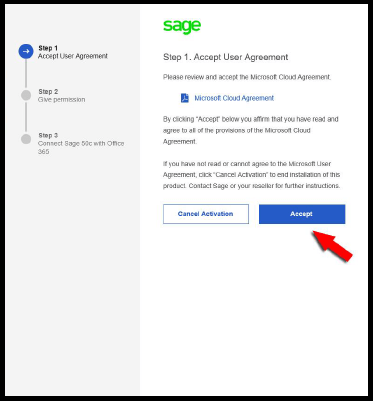This screenshot has width=373, height=401.
Task: Click the "Step 1. Accept User Agreement" heading
Action: point(226,57)
